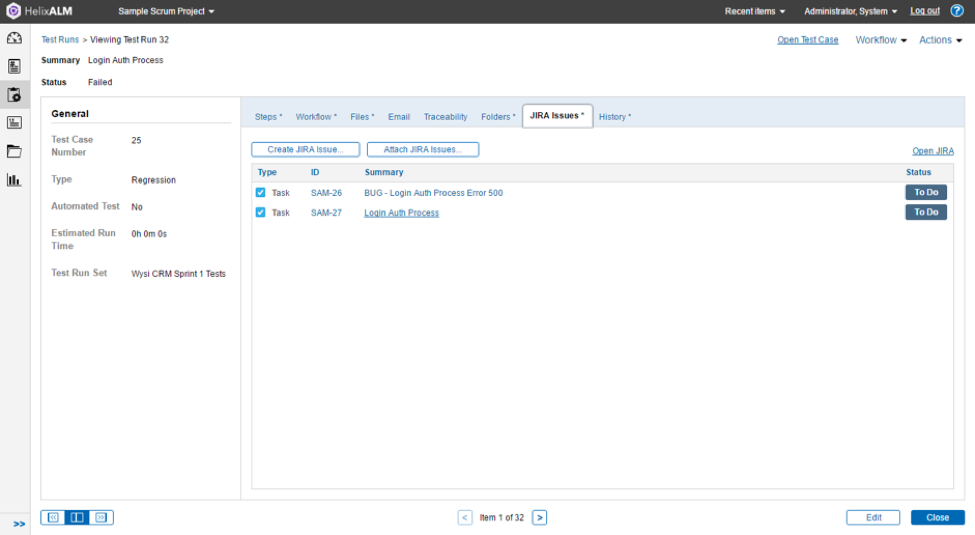The width and height of the screenshot is (975, 535).
Task: Switch to the Traceability tab
Action: click(445, 117)
